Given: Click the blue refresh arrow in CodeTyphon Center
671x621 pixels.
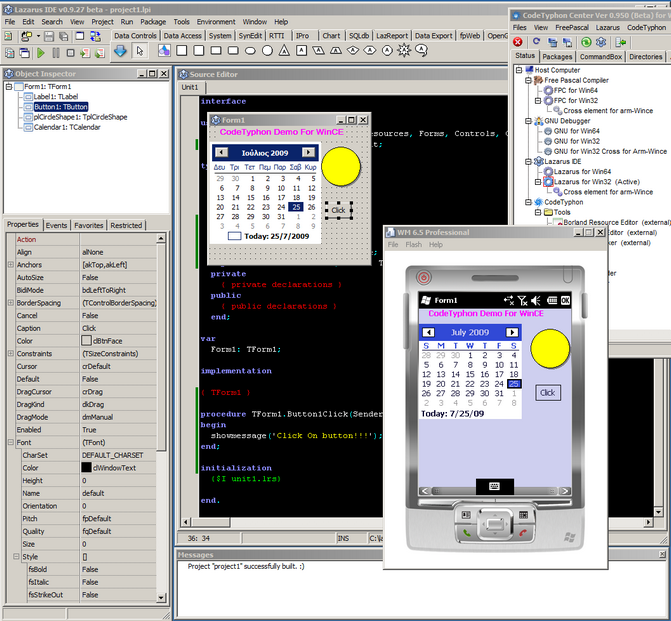Looking at the screenshot, I should (536, 42).
